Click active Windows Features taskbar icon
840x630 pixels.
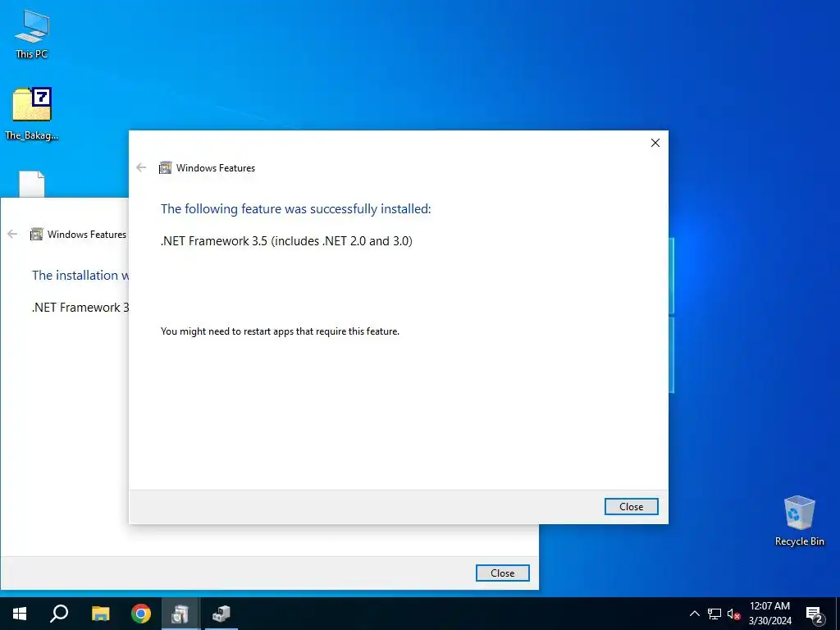pyautogui.click(x=180, y=614)
